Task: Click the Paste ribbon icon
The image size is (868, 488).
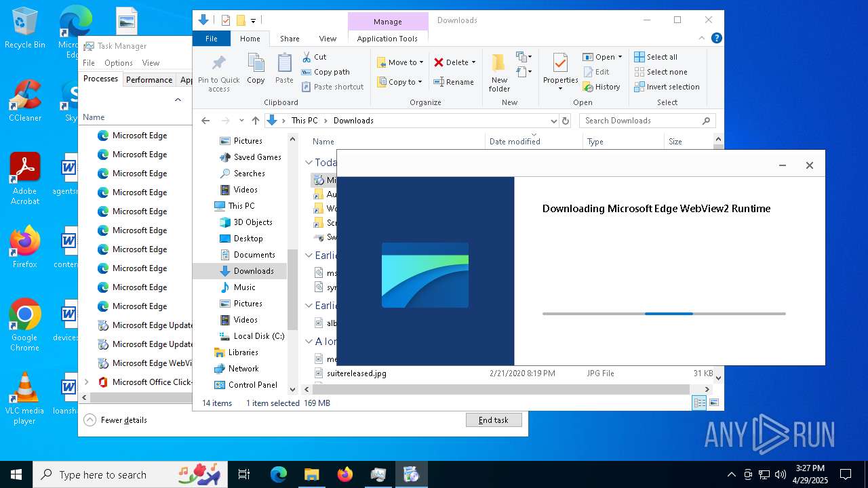Action: pyautogui.click(x=284, y=68)
